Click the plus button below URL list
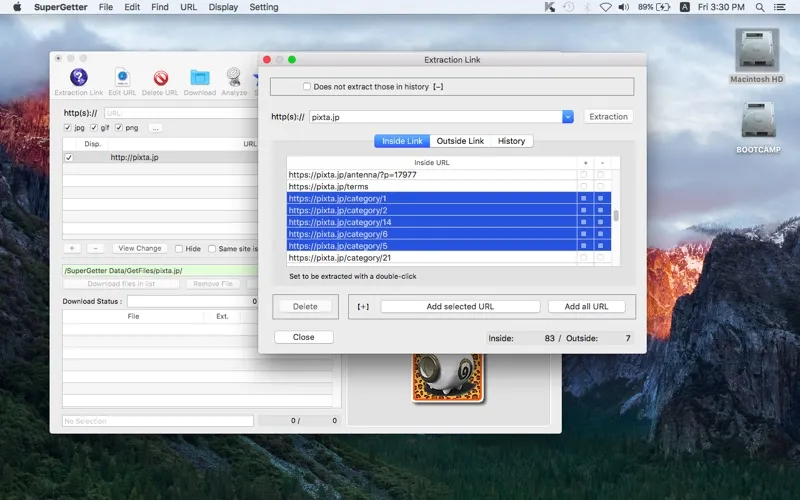 coord(72,248)
